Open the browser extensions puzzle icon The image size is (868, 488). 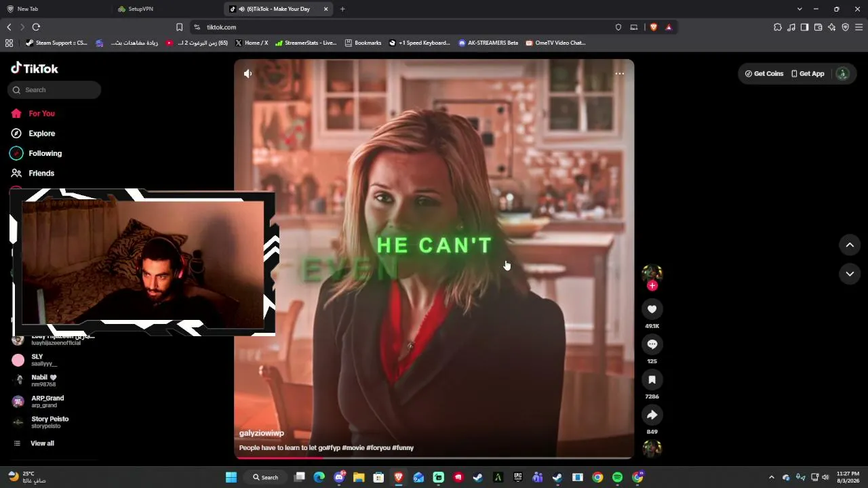[778, 27]
